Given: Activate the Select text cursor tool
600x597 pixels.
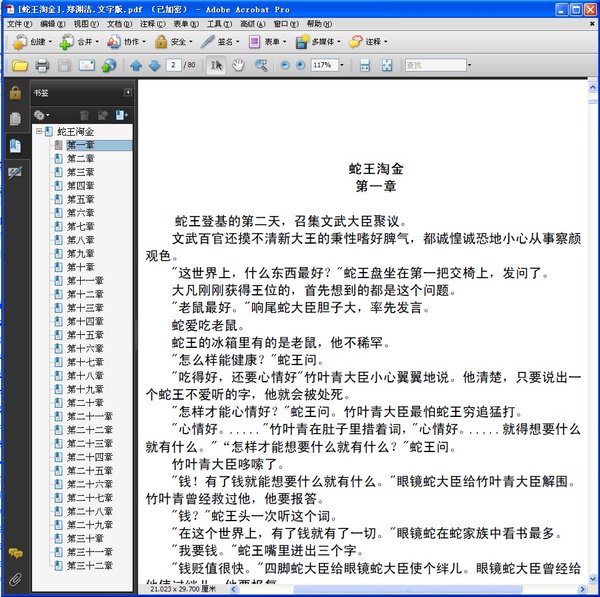Looking at the screenshot, I should [x=216, y=65].
